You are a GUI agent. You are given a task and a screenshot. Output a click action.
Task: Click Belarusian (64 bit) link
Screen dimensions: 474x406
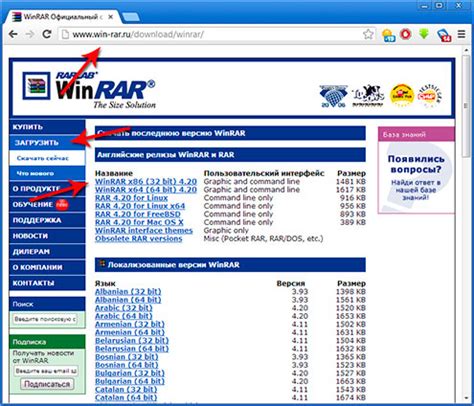point(132,349)
